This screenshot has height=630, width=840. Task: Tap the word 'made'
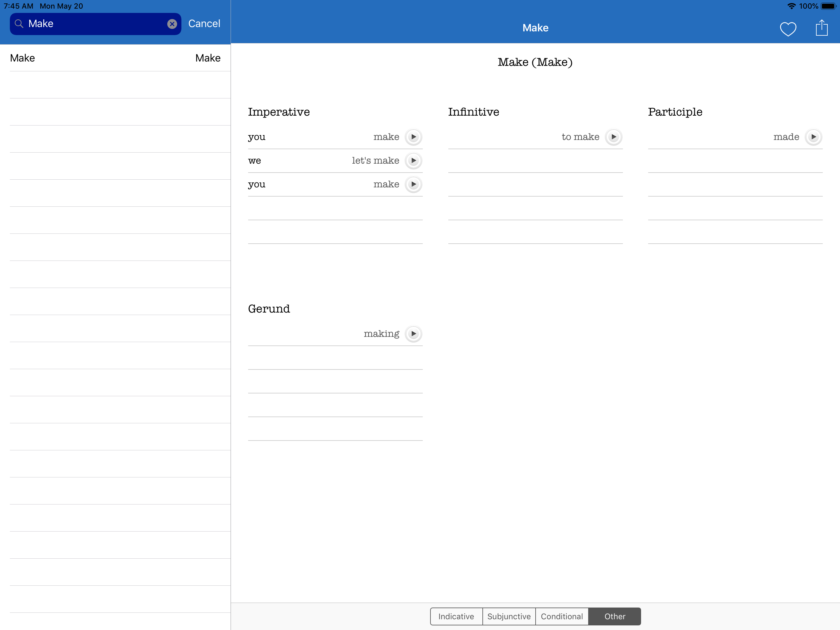786,137
